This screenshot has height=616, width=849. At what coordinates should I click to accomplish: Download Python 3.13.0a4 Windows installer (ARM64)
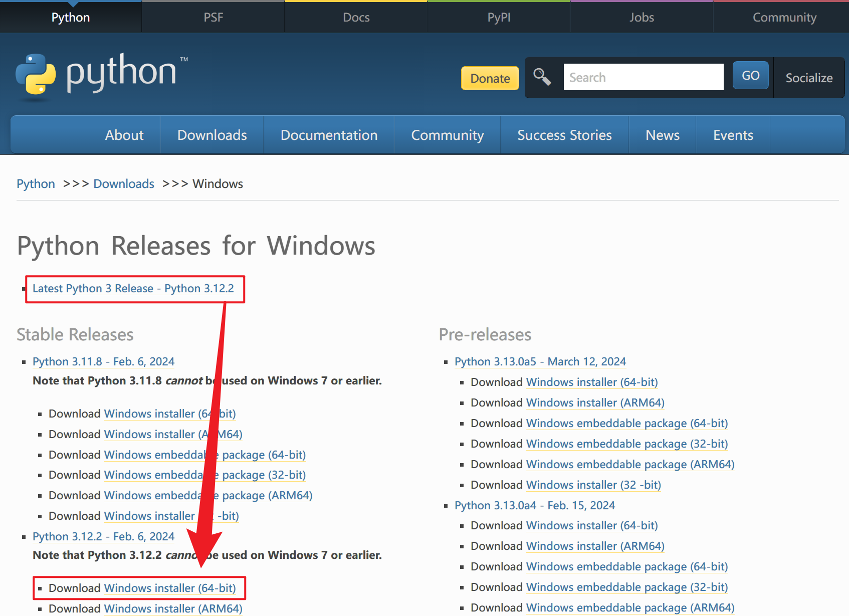pyautogui.click(x=595, y=546)
